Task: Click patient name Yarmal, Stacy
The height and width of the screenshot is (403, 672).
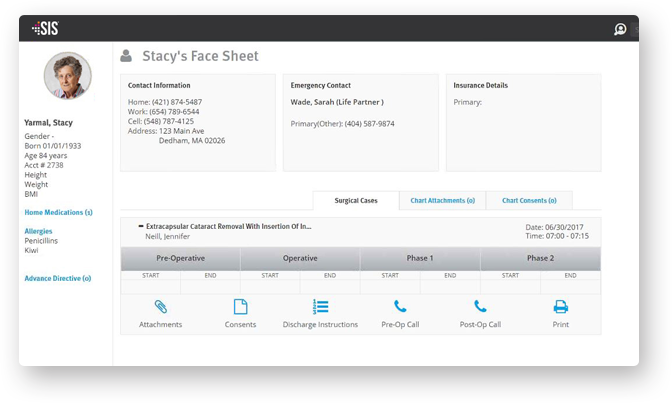Action: coord(48,123)
